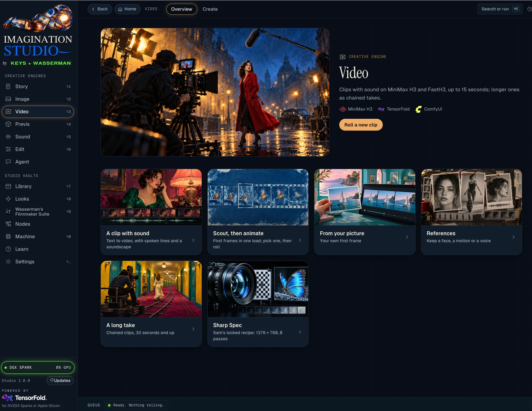Click the ComfyUI logo icon
The image size is (532, 411).
(x=419, y=109)
